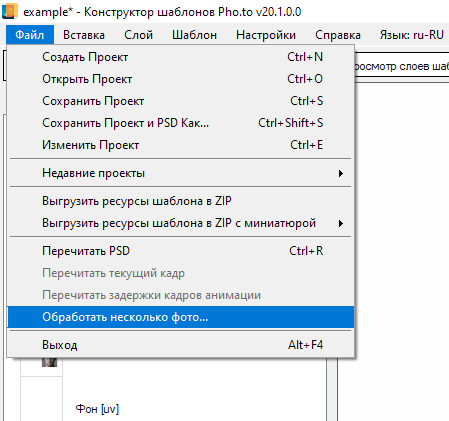Expand the Недавние проекты submenu arrow
The image size is (449, 421).
click(341, 173)
